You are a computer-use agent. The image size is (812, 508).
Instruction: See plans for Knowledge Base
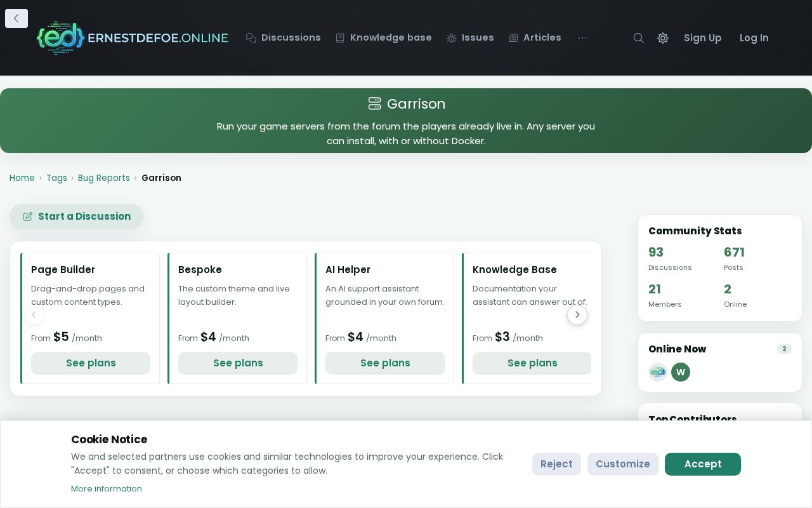pos(532,363)
